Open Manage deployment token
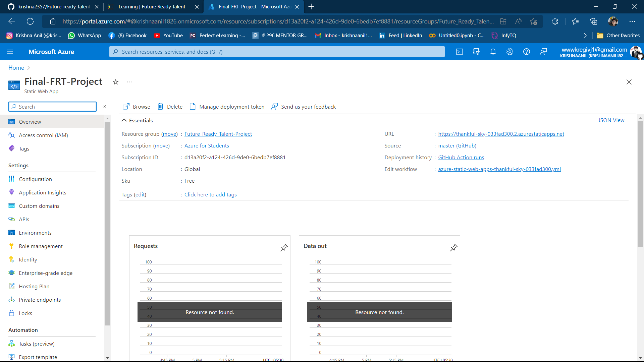Screen dimensions: 644x362 tap(227, 107)
